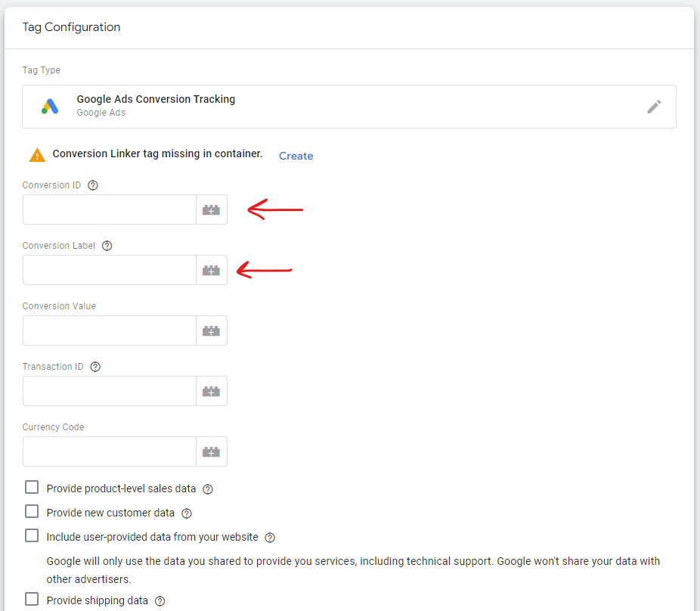
Task: Open help for new customer data
Action: coord(187,513)
